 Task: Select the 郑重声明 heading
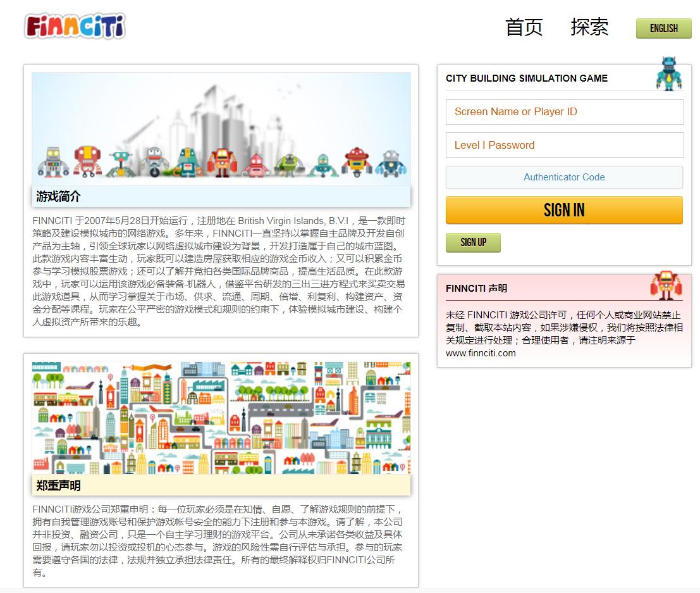[x=58, y=485]
